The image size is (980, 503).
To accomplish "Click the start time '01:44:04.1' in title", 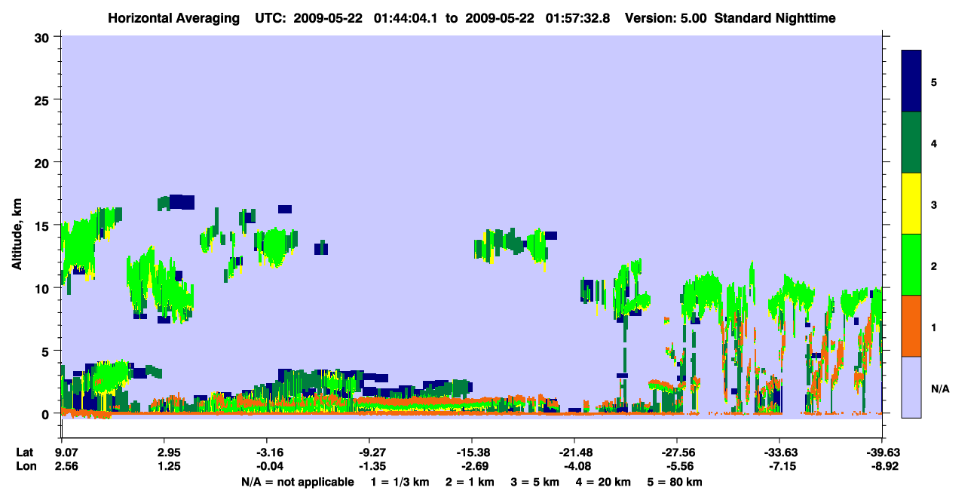I will 406,18.
